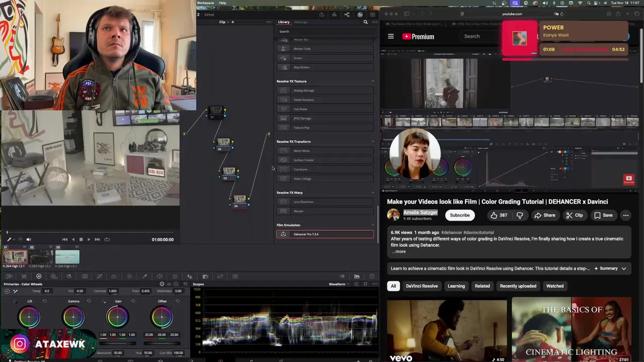
Task: Open the Qualifier eyedropper palette
Action: pyautogui.click(x=145, y=276)
